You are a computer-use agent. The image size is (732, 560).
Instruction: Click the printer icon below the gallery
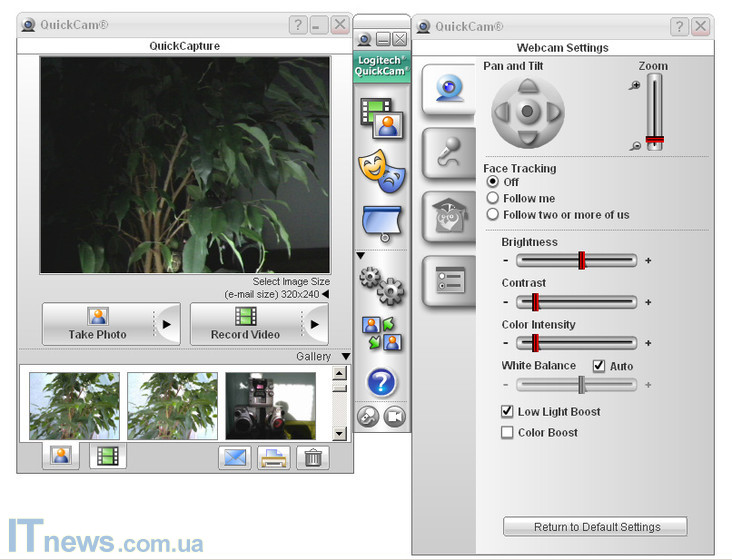click(x=273, y=457)
